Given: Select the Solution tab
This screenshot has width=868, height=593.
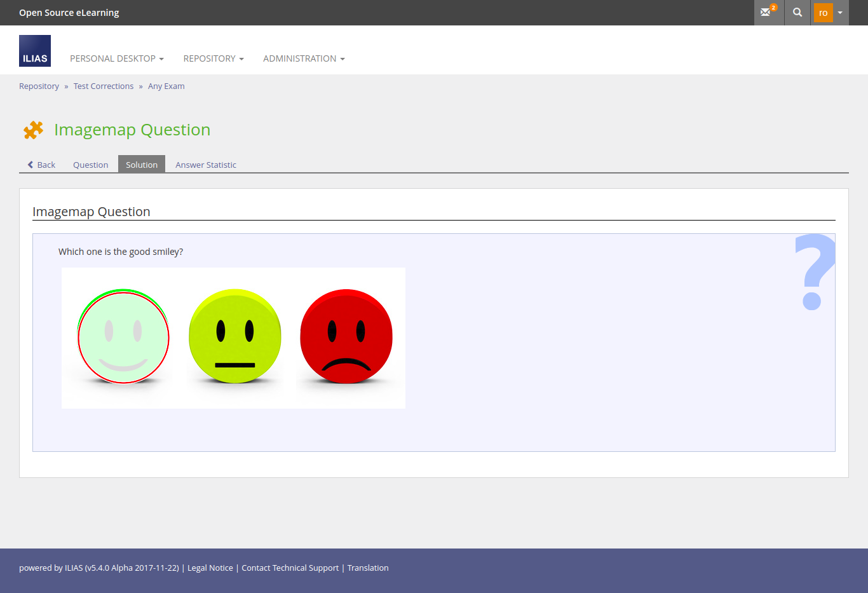Looking at the screenshot, I should coord(142,165).
